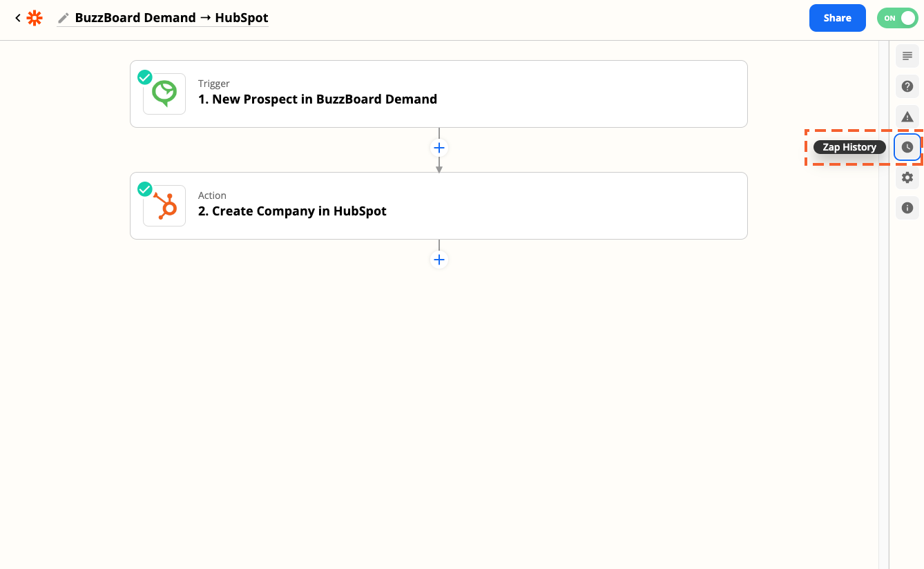This screenshot has width=924, height=569.
Task: Add a step between trigger and action
Action: pyautogui.click(x=439, y=148)
